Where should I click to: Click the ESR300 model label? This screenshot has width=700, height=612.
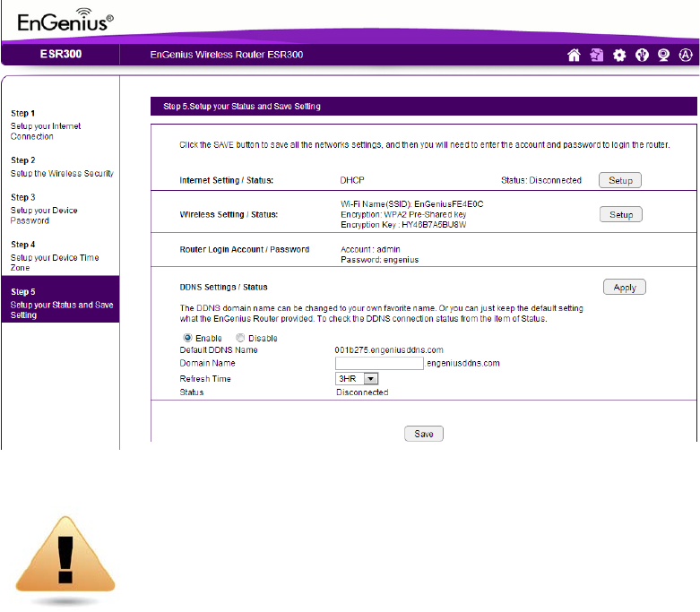point(61,55)
